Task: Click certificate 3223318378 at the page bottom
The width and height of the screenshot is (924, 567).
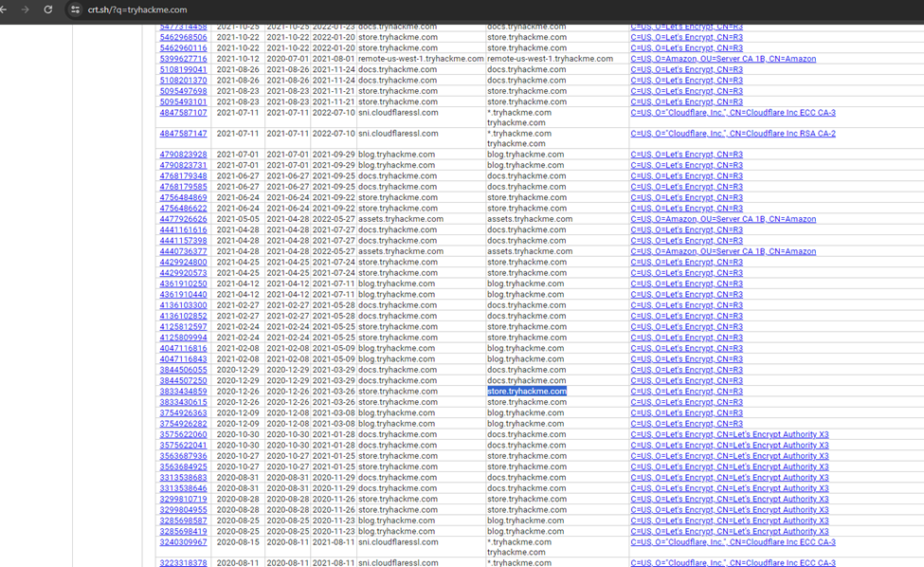Action: 185,562
